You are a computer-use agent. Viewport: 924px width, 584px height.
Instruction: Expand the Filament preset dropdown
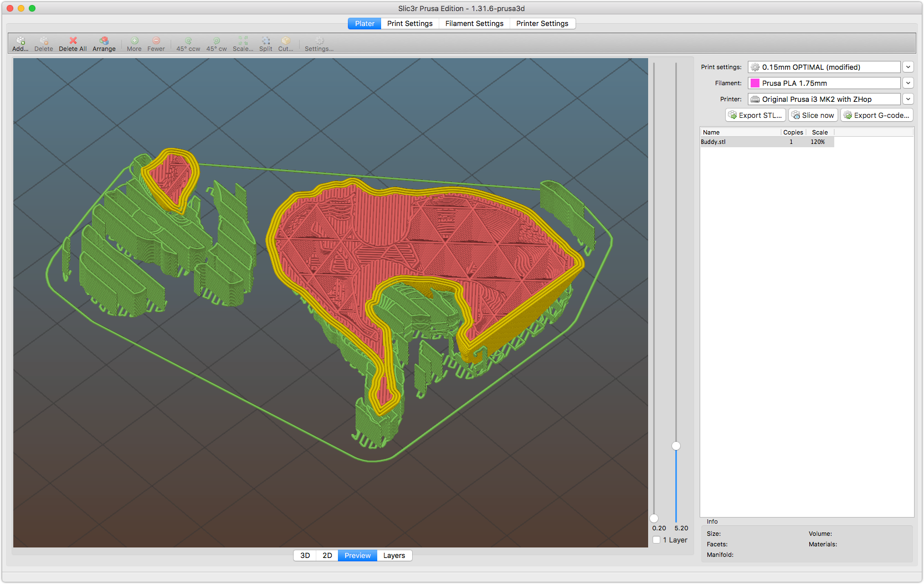(908, 83)
